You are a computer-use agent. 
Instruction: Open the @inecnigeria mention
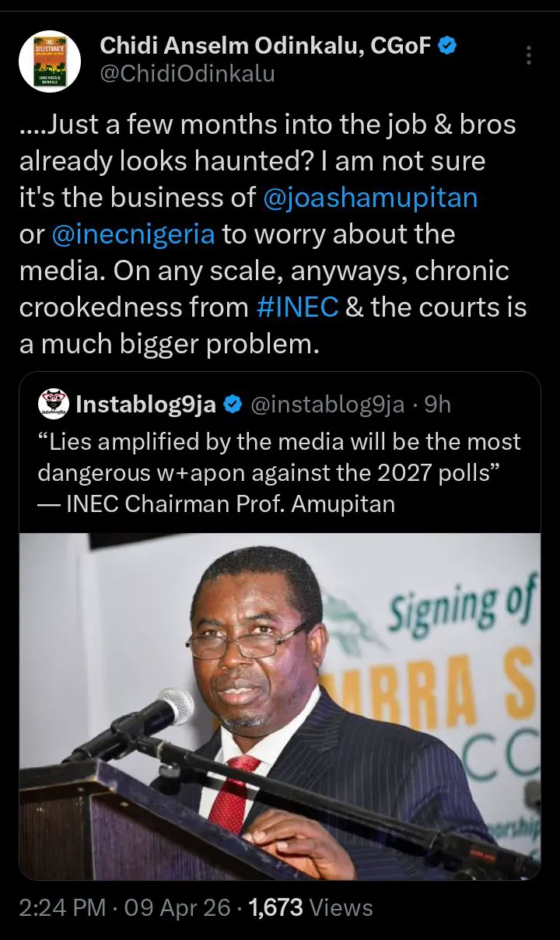[133, 234]
